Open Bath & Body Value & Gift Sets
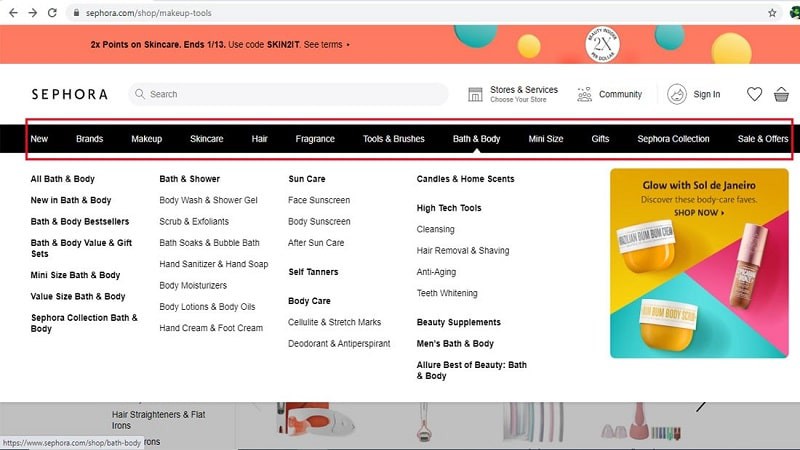The image size is (800, 450). 81,248
